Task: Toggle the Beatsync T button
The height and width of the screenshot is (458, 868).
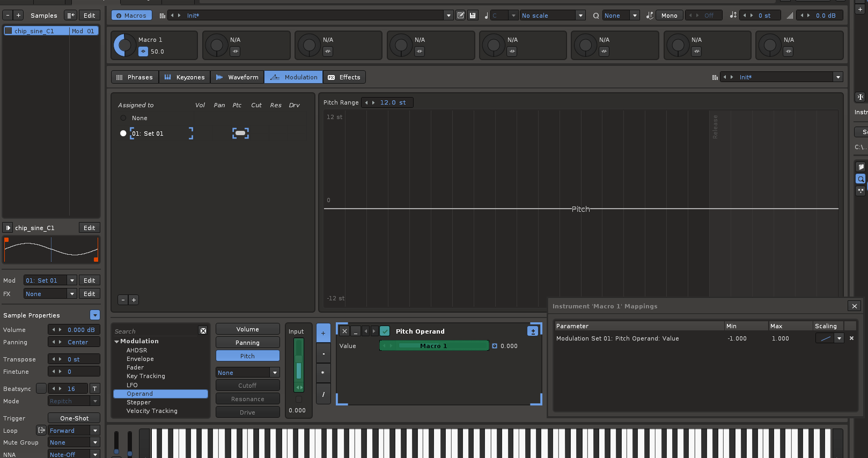Action: 95,388
